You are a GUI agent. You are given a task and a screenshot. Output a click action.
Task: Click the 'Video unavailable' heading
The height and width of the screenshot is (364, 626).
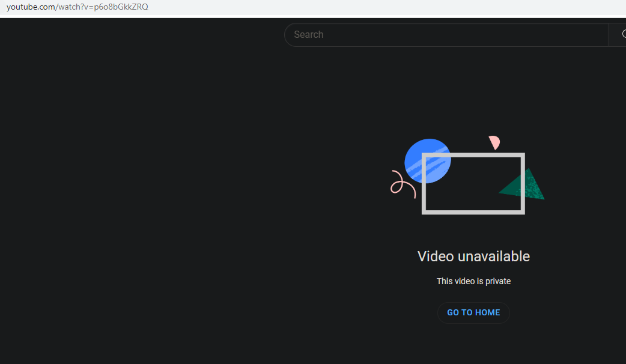click(x=473, y=256)
